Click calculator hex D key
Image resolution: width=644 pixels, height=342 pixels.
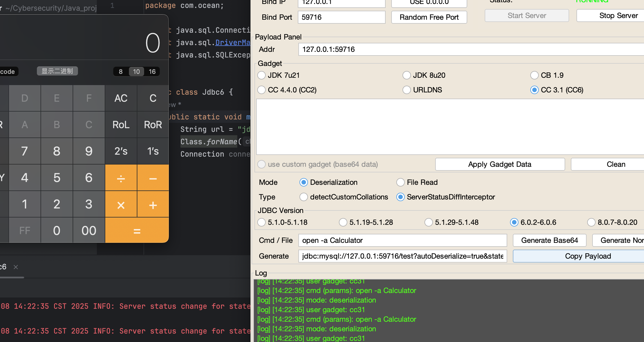coord(25,98)
